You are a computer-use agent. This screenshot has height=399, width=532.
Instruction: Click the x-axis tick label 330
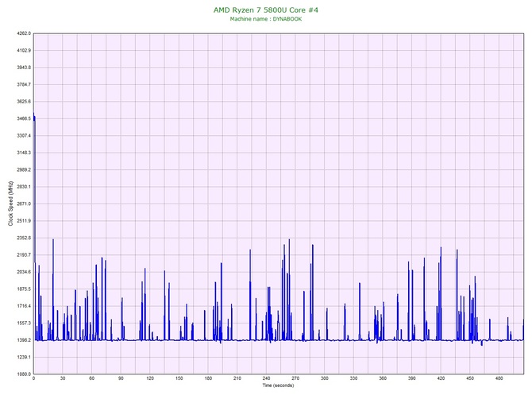[x=353, y=378]
